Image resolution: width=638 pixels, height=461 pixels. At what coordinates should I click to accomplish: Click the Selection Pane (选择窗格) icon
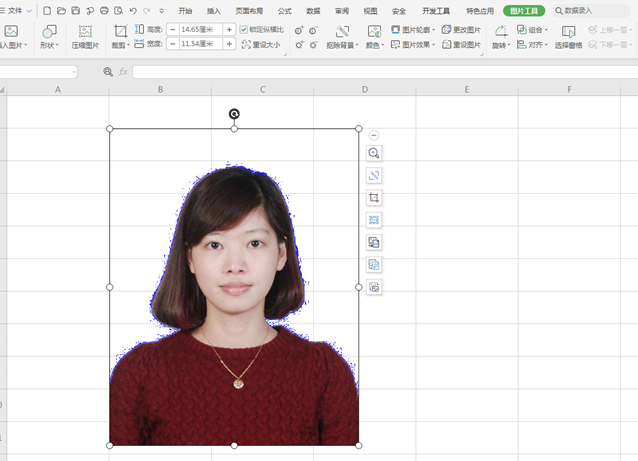point(568,32)
